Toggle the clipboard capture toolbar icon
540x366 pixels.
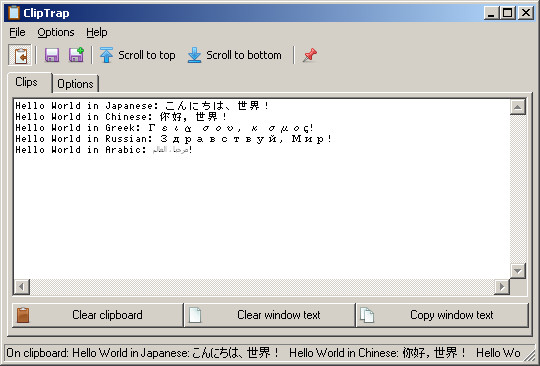click(x=20, y=55)
